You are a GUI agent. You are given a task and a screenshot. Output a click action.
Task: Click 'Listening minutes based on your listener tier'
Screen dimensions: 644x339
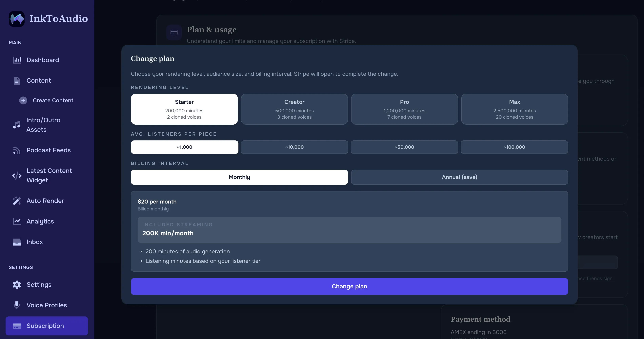click(203, 261)
